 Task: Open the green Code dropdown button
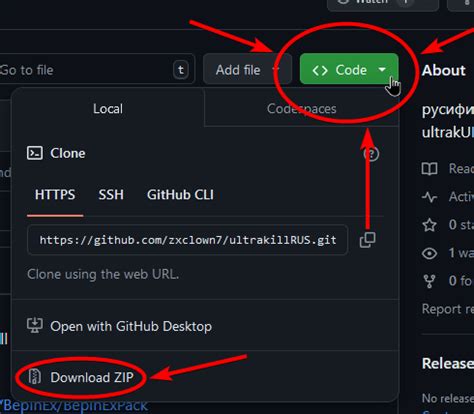pyautogui.click(x=349, y=69)
